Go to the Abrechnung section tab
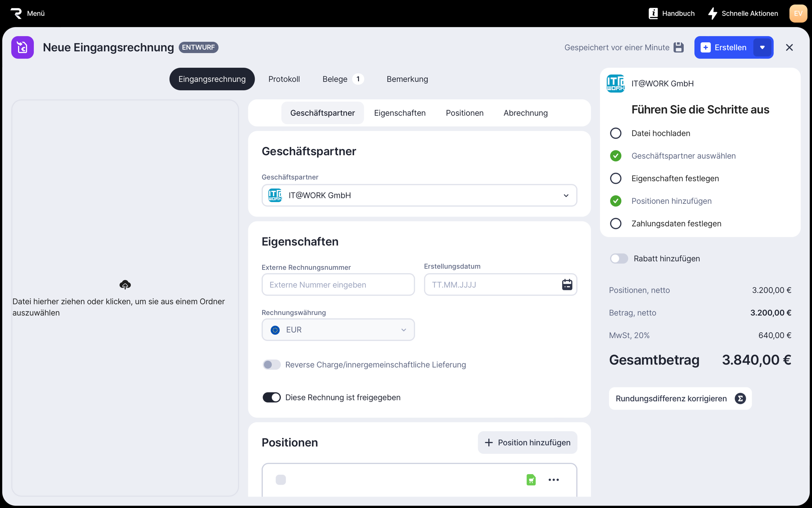The width and height of the screenshot is (812, 508). point(525,113)
